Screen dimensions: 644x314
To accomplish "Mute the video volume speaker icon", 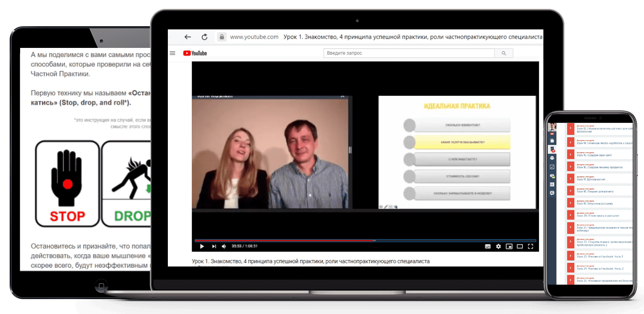I will pyautogui.click(x=224, y=246).
